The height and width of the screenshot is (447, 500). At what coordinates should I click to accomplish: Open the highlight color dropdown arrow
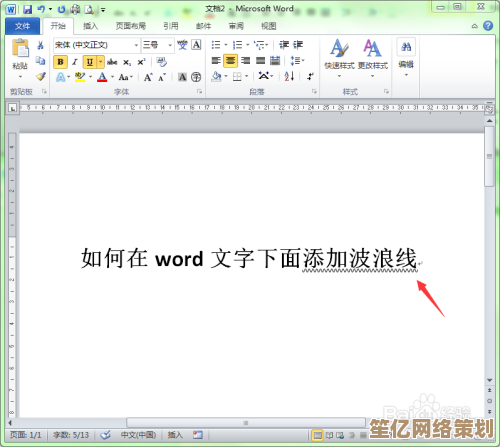click(x=90, y=77)
